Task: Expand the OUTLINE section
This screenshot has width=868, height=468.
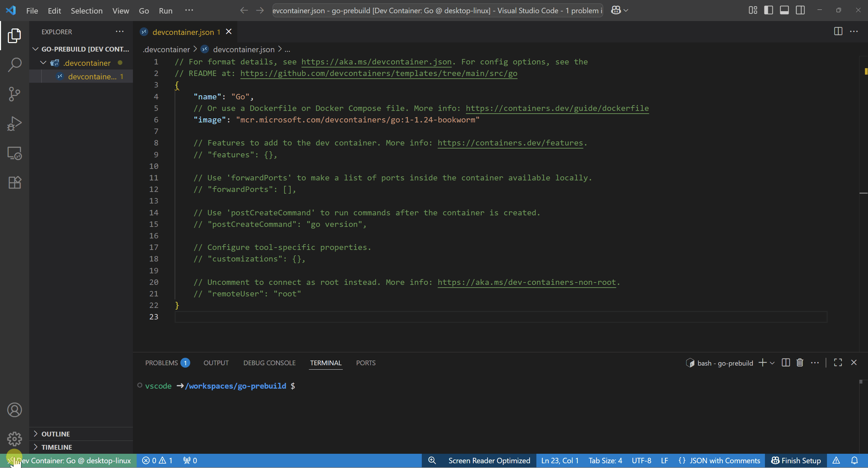Action: 81,434
